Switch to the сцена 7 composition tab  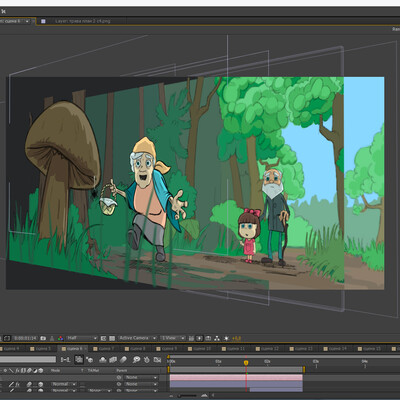(x=104, y=349)
